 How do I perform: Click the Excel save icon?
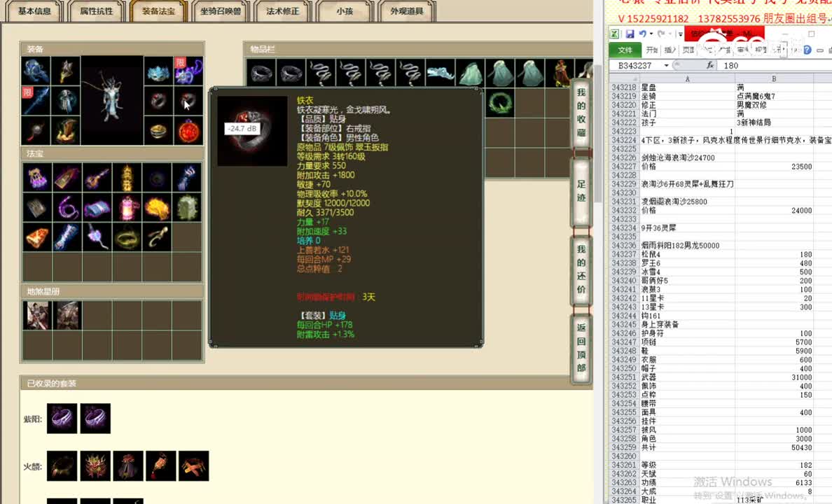coord(630,34)
